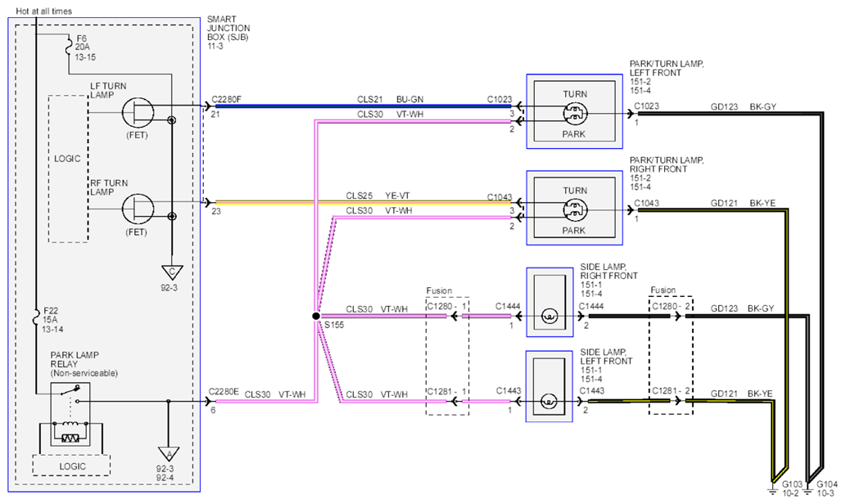Image resolution: width=846 pixels, height=504 pixels.
Task: Click the left front side lamp bulb symbol
Action: (x=550, y=401)
